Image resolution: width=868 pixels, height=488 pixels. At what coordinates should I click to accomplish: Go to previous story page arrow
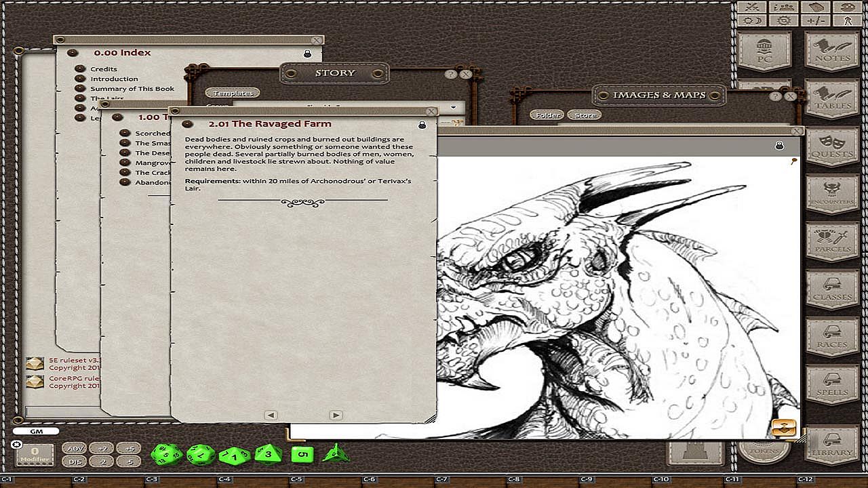pos(271,415)
